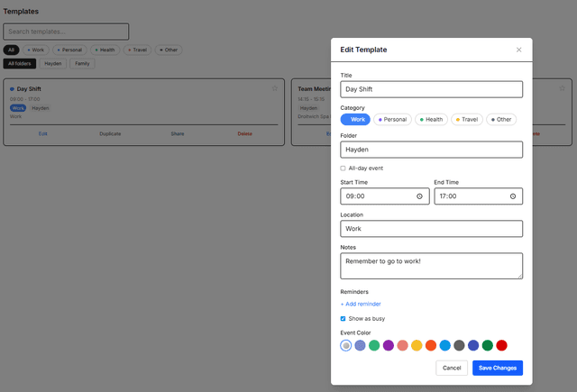The width and height of the screenshot is (577, 392).
Task: Show the Hayden folder filter
Action: 53,64
